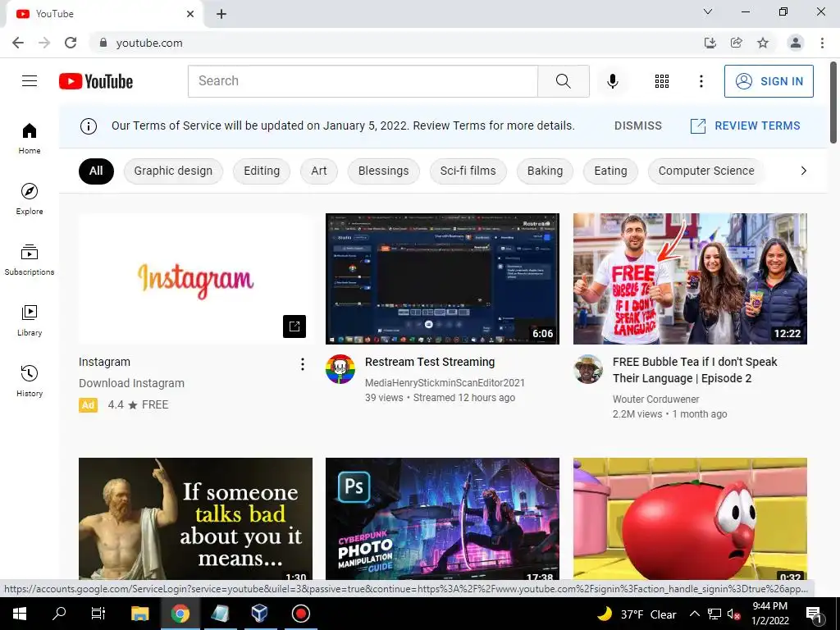Screen dimensions: 840x630
Task: Open History in sidebar
Action: pyautogui.click(x=30, y=381)
